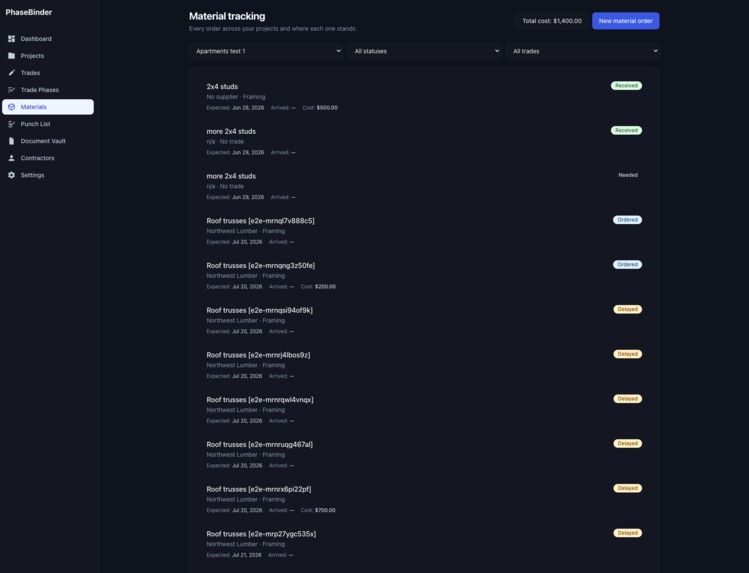Select the Materials sidebar item
749x573 pixels.
[x=48, y=107]
